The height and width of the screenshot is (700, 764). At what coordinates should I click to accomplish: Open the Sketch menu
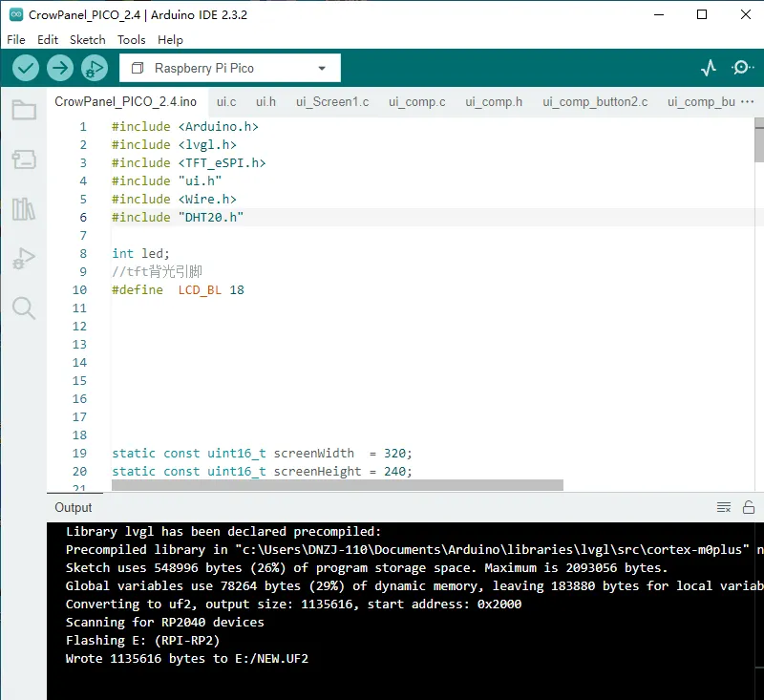pos(87,40)
